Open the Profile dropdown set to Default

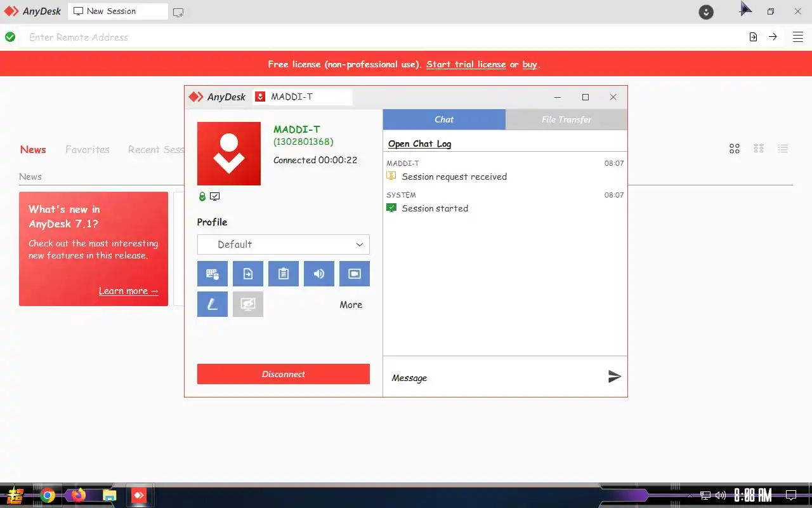click(284, 244)
